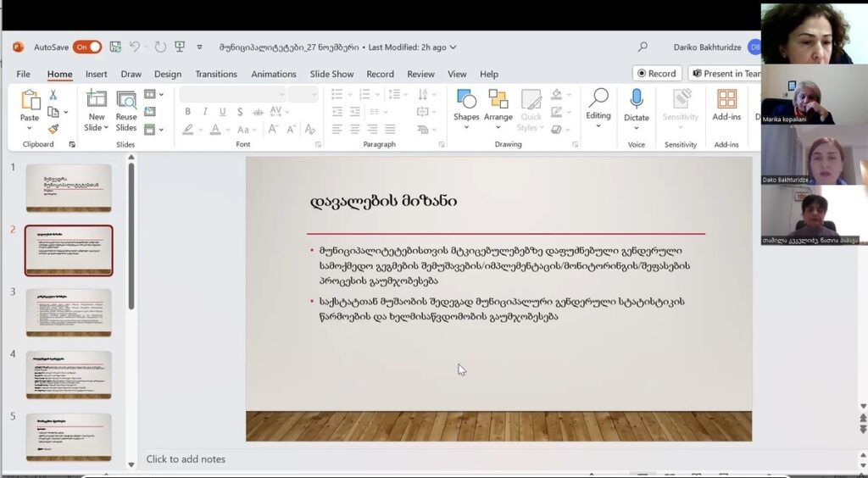The width and height of the screenshot is (868, 478).
Task: Toggle the AutoSave switch off
Action: (x=86, y=47)
